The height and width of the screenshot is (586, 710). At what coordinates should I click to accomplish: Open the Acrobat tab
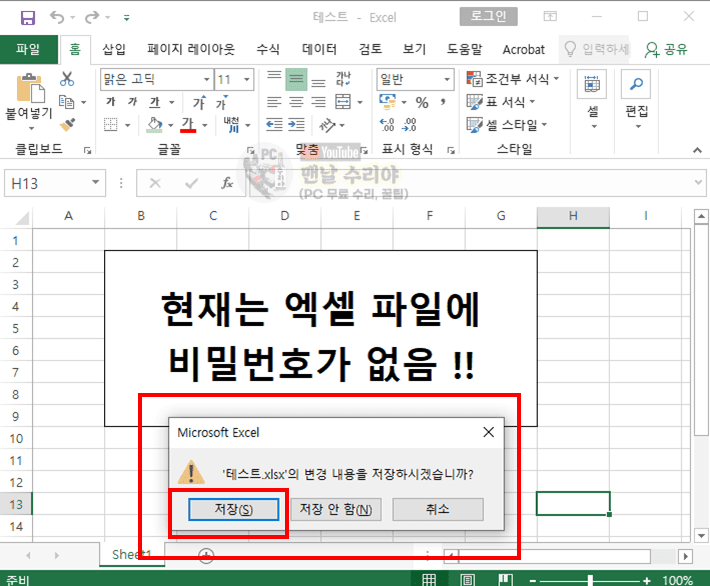(x=523, y=49)
